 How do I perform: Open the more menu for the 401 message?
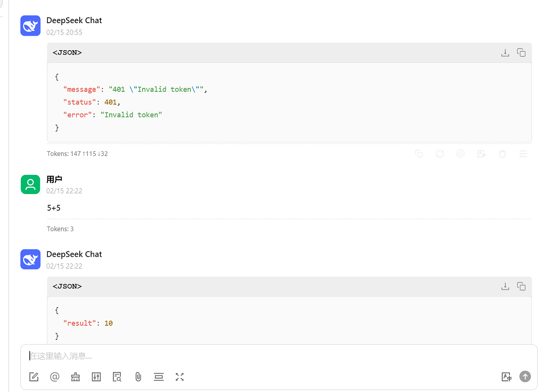click(523, 154)
